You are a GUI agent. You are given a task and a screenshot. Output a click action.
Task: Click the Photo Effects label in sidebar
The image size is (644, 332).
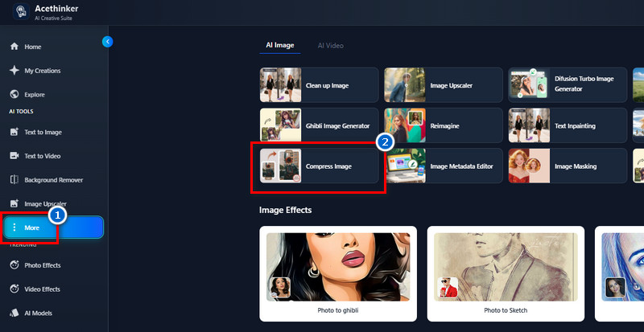(x=43, y=265)
